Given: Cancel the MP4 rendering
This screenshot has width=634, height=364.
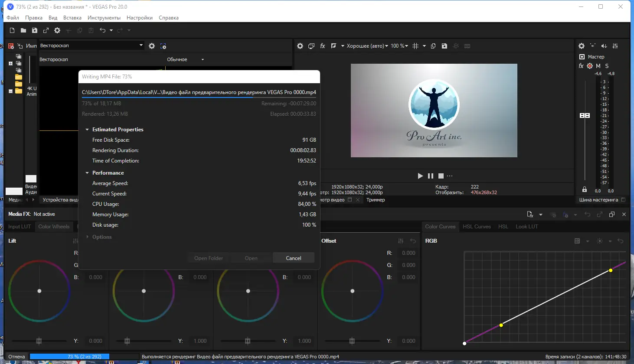Looking at the screenshot, I should tap(294, 257).
